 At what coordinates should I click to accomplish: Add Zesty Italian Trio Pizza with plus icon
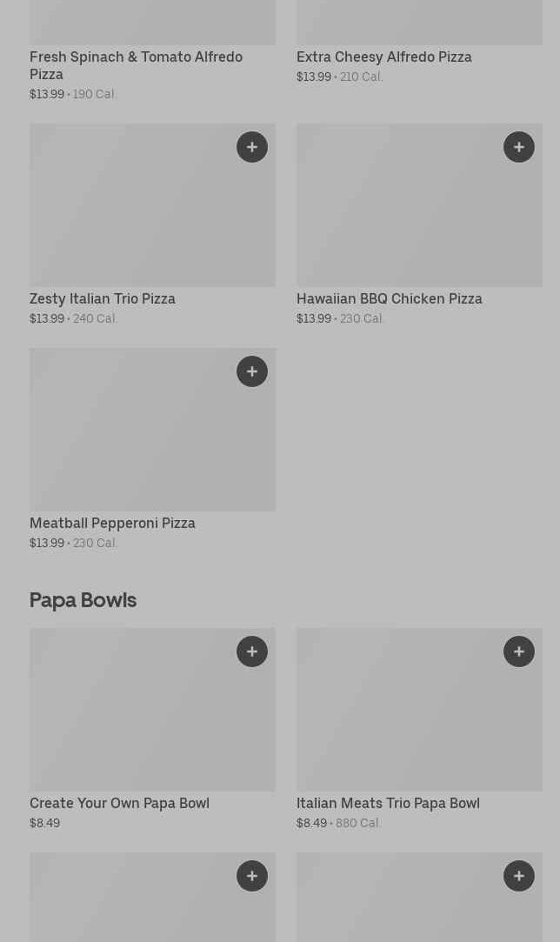tap(252, 147)
